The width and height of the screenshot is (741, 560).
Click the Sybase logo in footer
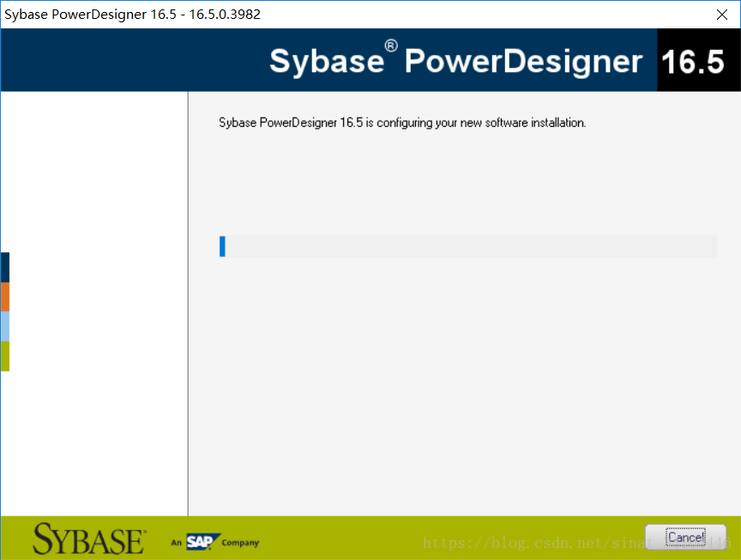coord(89,539)
